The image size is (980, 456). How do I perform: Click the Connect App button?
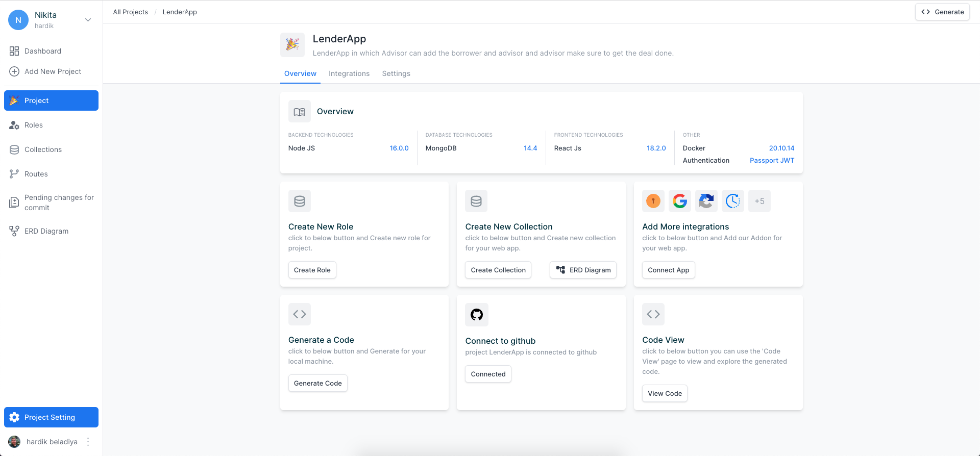pyautogui.click(x=669, y=270)
